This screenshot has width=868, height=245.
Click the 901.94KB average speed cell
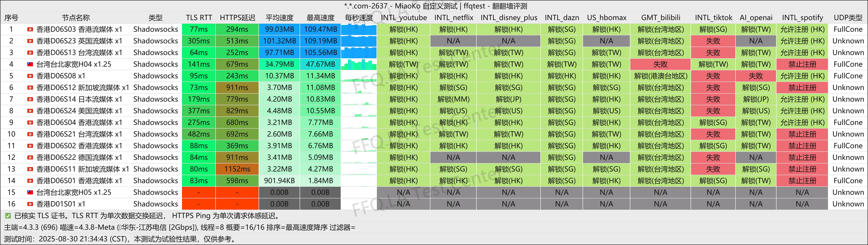coord(279,181)
